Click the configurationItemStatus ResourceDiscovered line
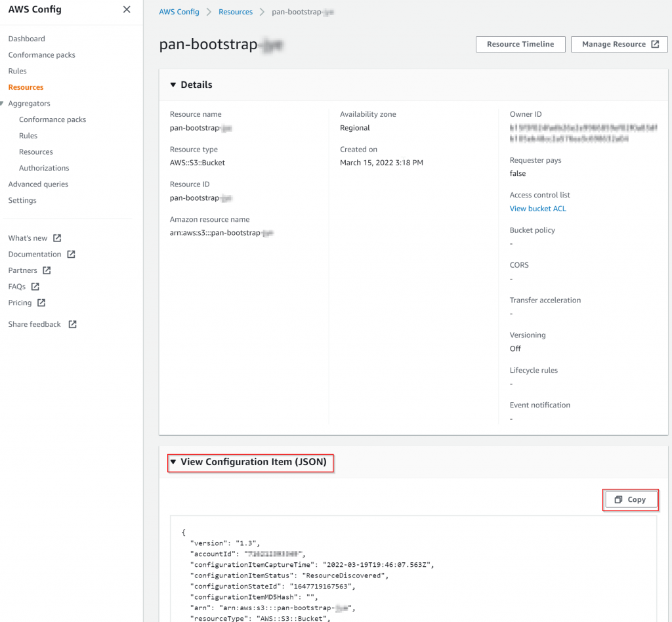 (x=289, y=575)
